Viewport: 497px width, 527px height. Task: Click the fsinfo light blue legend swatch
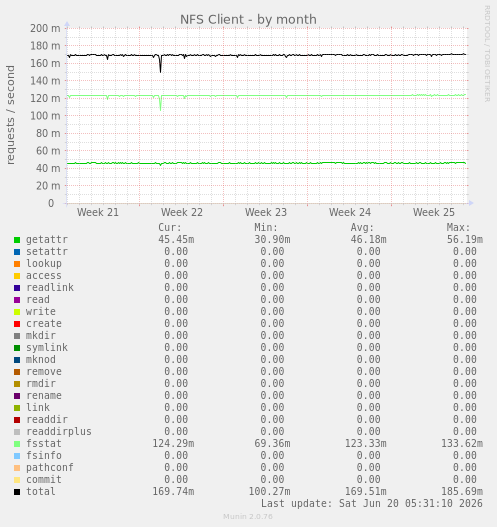point(17,456)
